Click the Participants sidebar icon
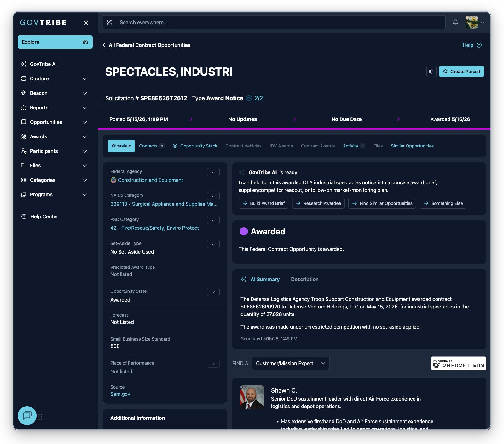The width and height of the screenshot is (504, 444). (24, 151)
